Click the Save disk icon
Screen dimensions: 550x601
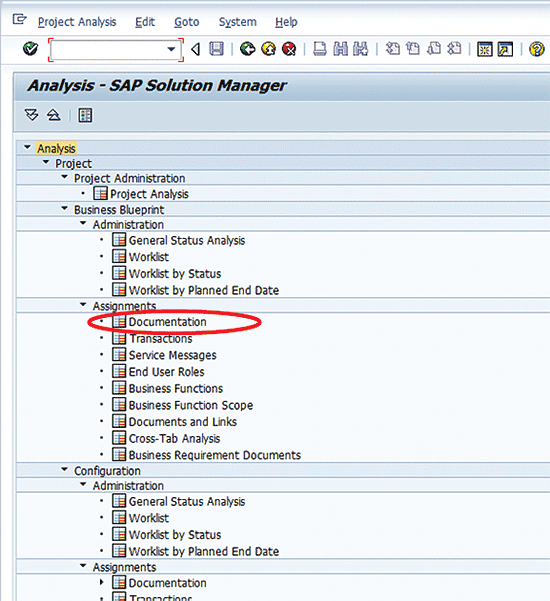pyautogui.click(x=217, y=49)
